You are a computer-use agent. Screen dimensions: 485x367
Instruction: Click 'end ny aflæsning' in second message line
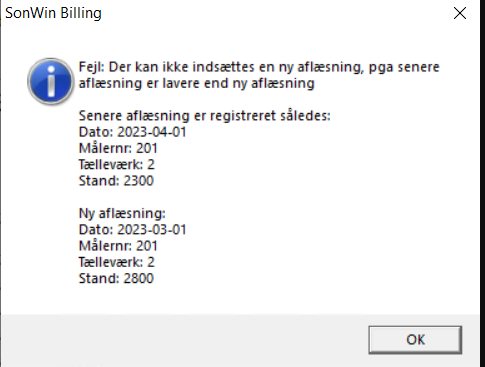pyautogui.click(x=259, y=84)
